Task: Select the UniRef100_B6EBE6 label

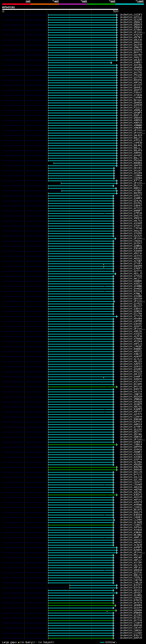Action: coord(131,163)
